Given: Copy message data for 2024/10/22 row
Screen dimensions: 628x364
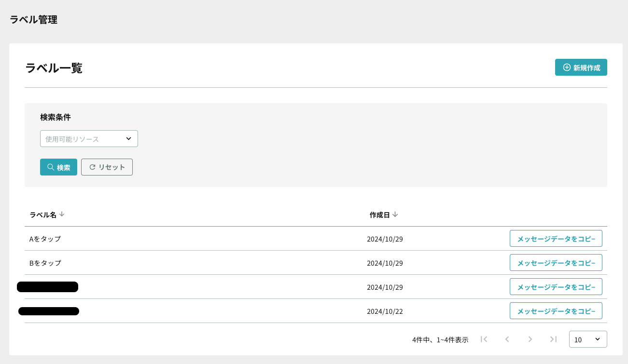Looking at the screenshot, I should pos(556,311).
